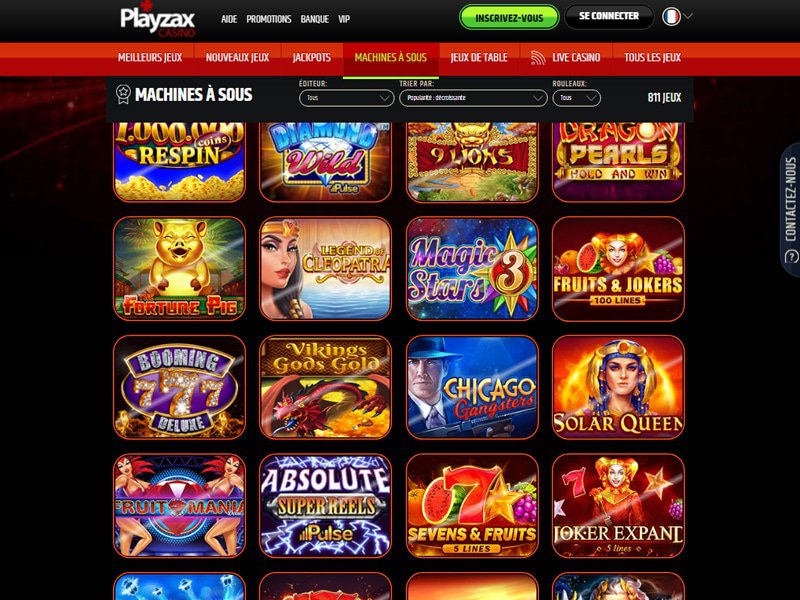Play the Solar Queen slot
This screenshot has height=600, width=800.
(x=618, y=387)
